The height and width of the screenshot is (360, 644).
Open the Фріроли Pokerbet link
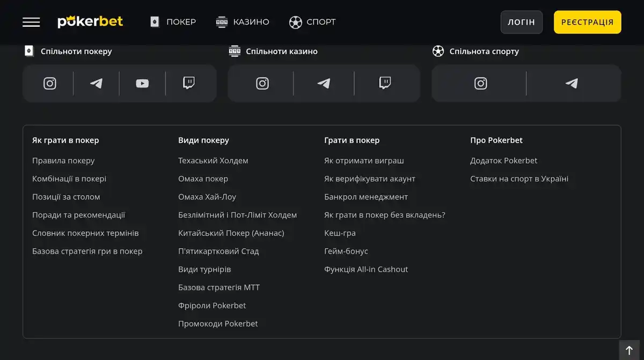coord(212,305)
